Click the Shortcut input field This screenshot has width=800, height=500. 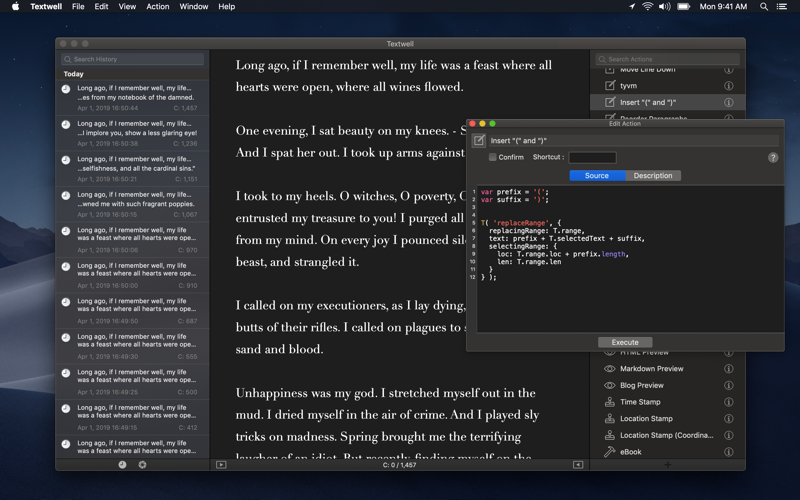[592, 157]
